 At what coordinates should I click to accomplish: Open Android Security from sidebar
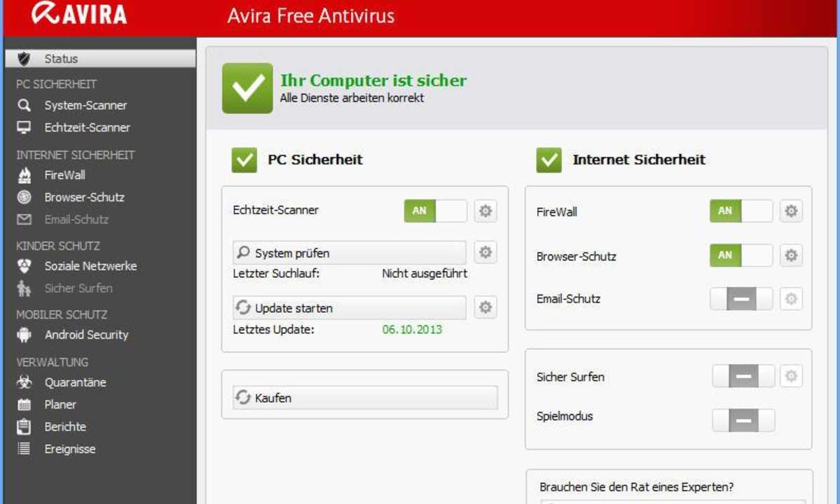tap(87, 335)
